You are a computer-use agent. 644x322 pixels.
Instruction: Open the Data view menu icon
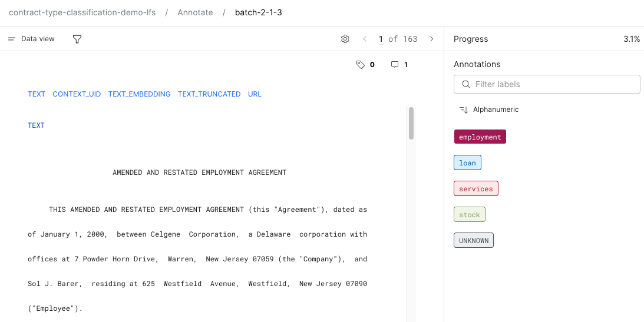12,39
